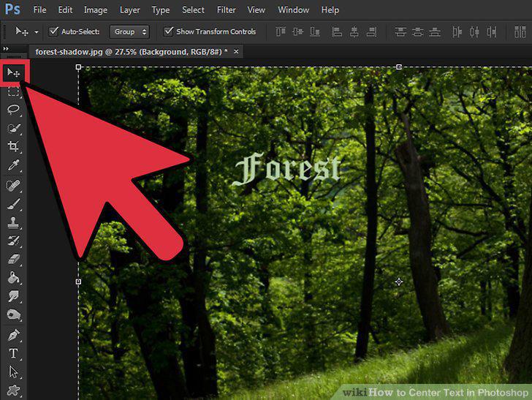
Task: Click the top-left transform handle
Action: [78, 67]
